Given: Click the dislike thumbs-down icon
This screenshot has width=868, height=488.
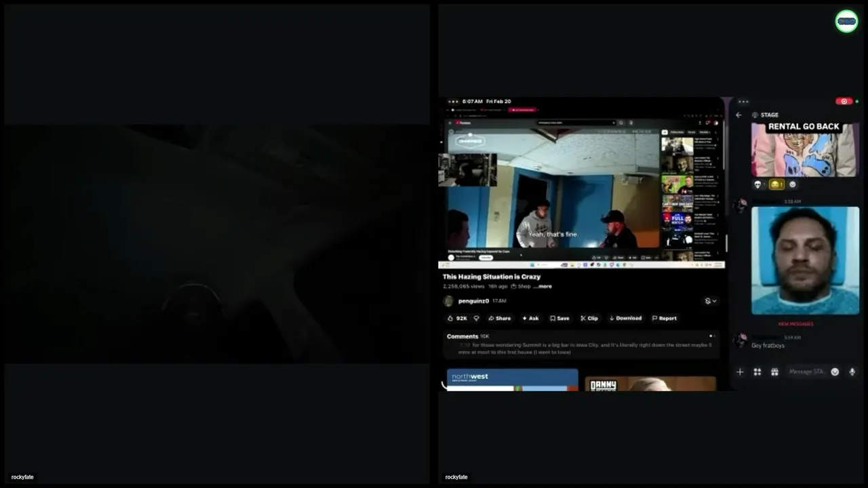Looking at the screenshot, I should 476,318.
